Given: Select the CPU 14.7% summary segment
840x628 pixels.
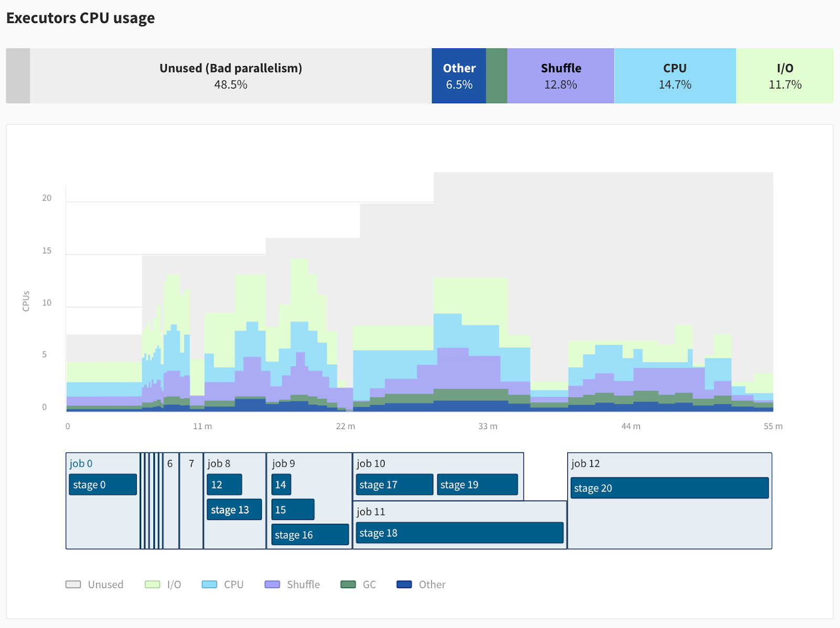Looking at the screenshot, I should coord(675,76).
